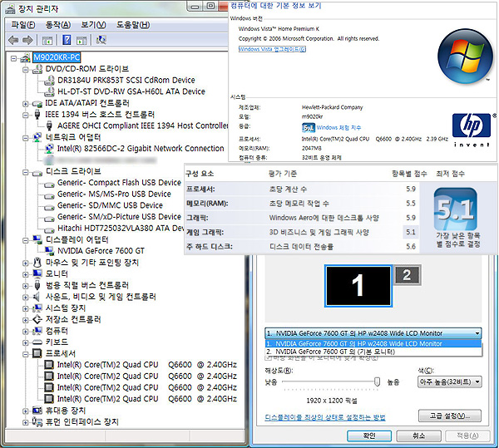Click the 모니터 category icon
499x448 pixels.
pyautogui.click(x=37, y=273)
